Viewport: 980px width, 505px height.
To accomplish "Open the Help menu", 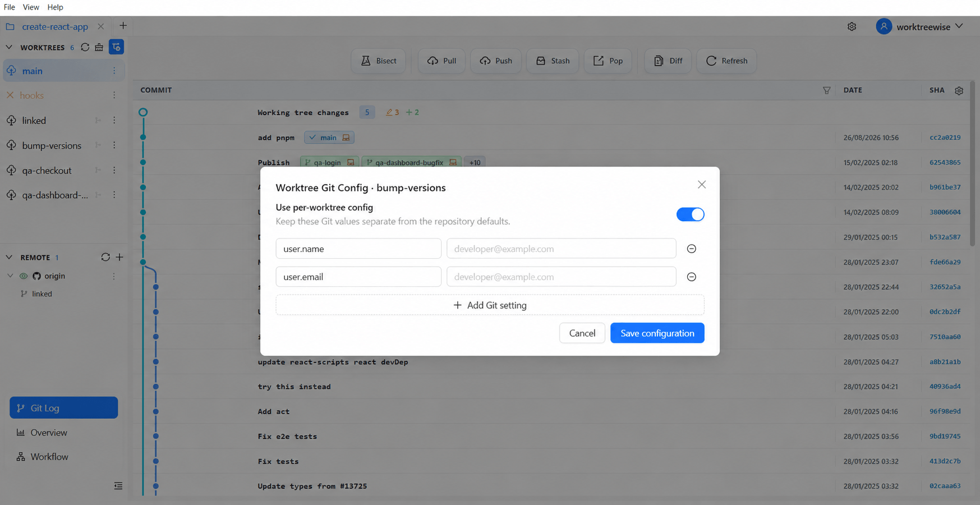I will [55, 7].
